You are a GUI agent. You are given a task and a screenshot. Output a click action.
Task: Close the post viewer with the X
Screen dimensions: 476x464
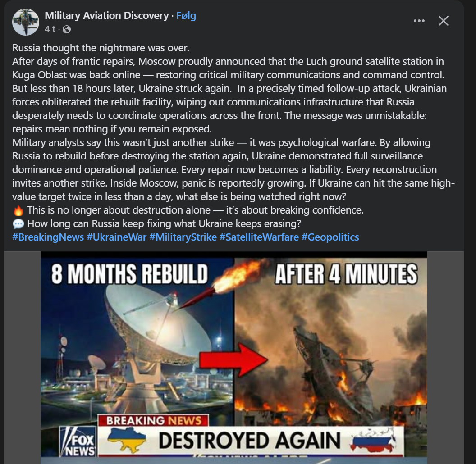[x=444, y=21]
